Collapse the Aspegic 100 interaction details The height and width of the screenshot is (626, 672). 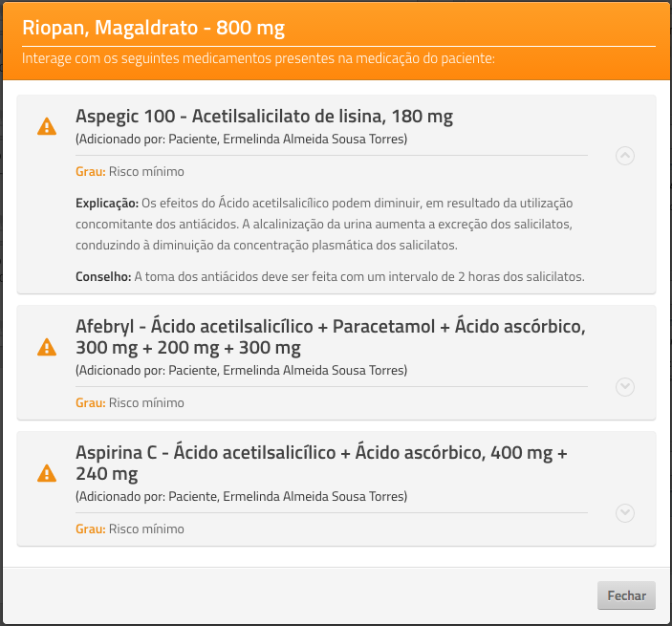click(625, 156)
